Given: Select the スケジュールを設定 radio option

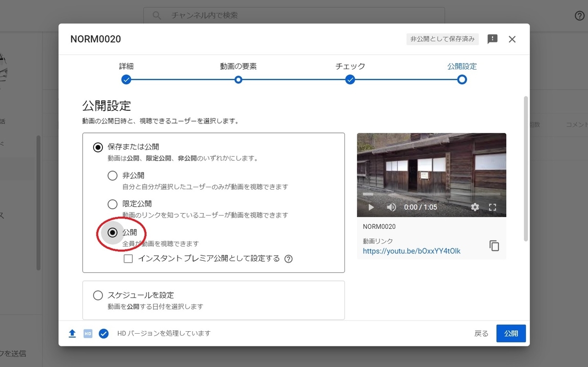Looking at the screenshot, I should click(x=98, y=295).
